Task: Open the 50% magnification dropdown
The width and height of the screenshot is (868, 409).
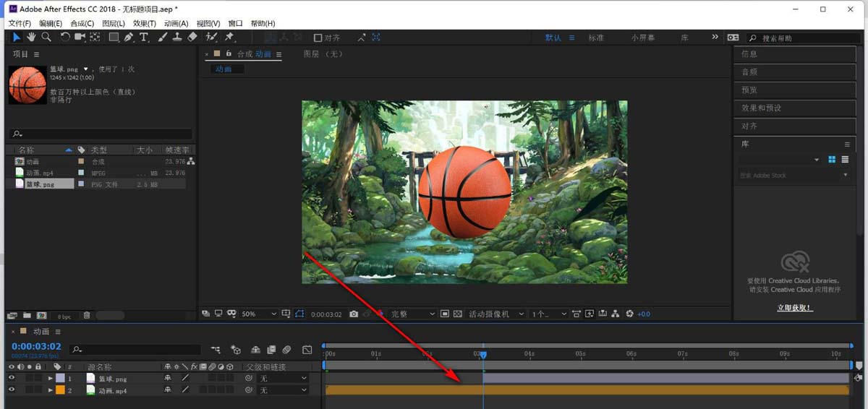Action: [x=258, y=314]
